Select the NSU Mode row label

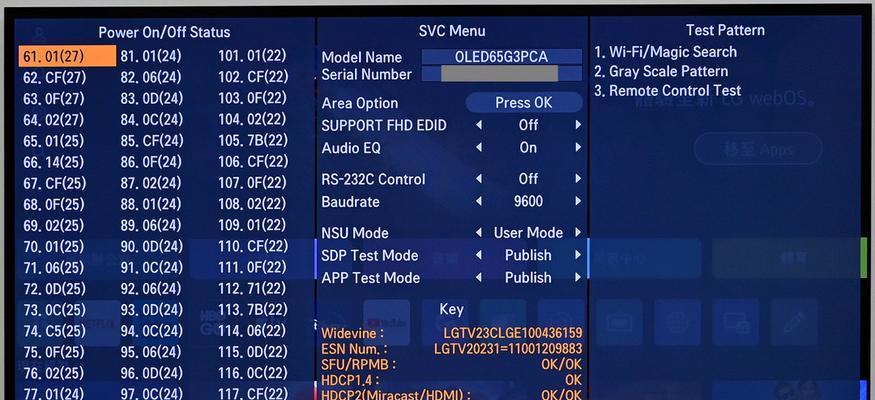click(x=355, y=233)
